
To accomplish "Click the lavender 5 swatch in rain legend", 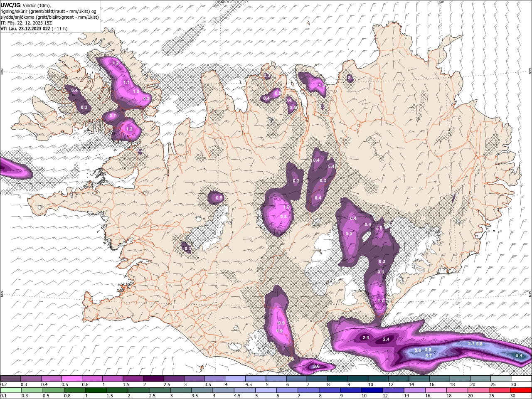I will (x=266, y=390).
